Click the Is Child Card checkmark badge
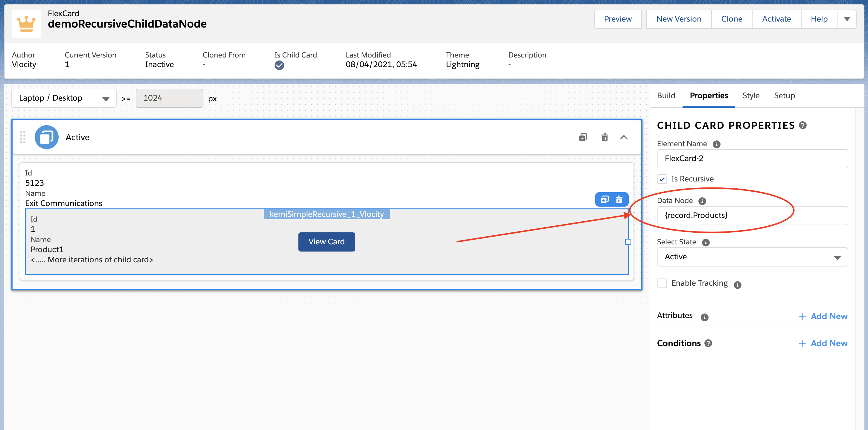The image size is (868, 430). point(279,65)
